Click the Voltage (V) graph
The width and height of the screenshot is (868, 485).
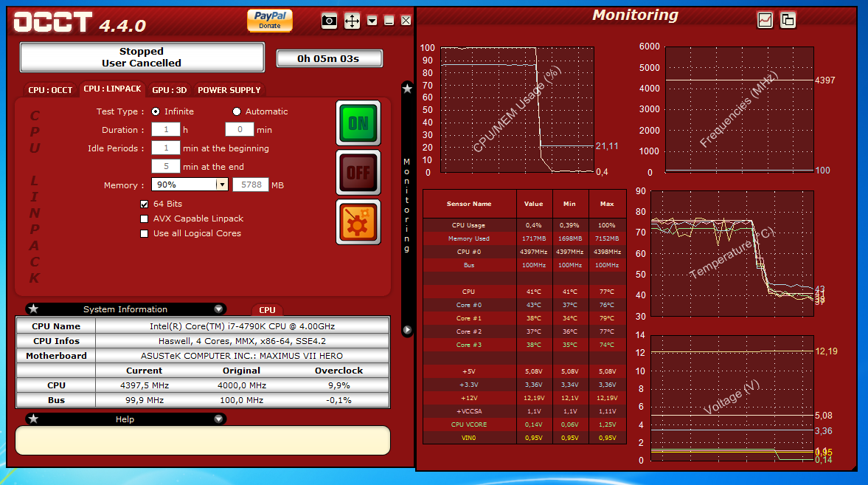(x=732, y=398)
